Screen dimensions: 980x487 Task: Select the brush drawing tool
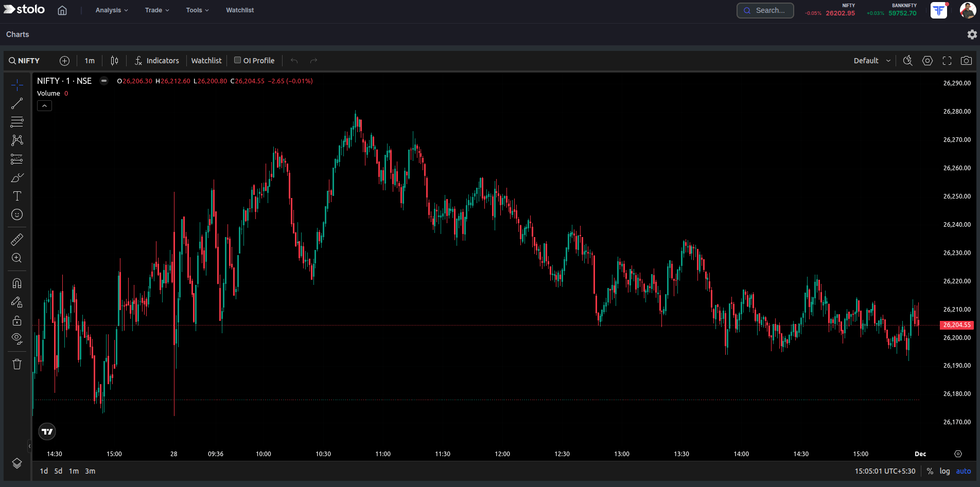[17, 177]
